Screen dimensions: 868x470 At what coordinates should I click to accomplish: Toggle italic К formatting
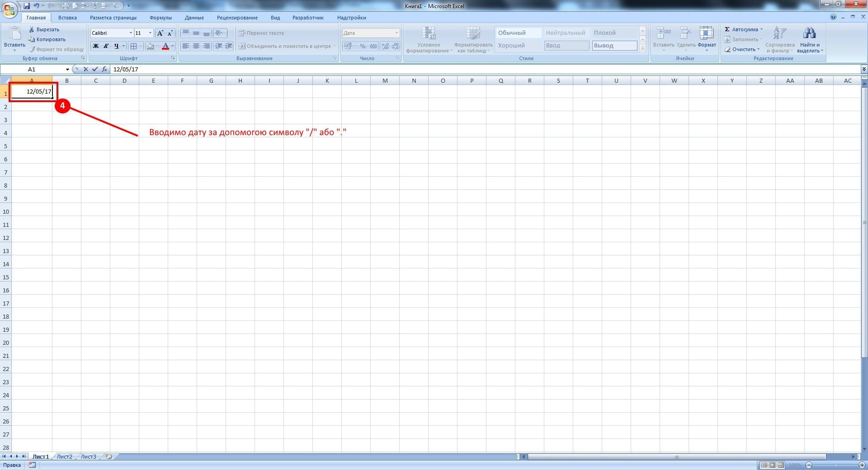[x=106, y=46]
